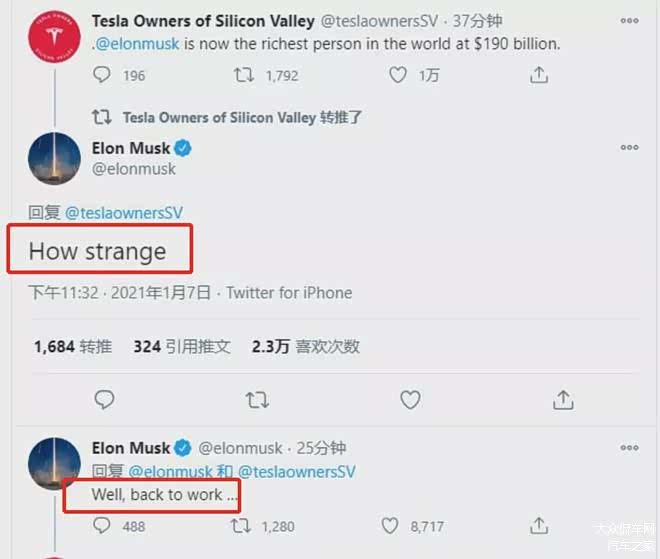Share the 'How strange' tweet

click(563, 400)
